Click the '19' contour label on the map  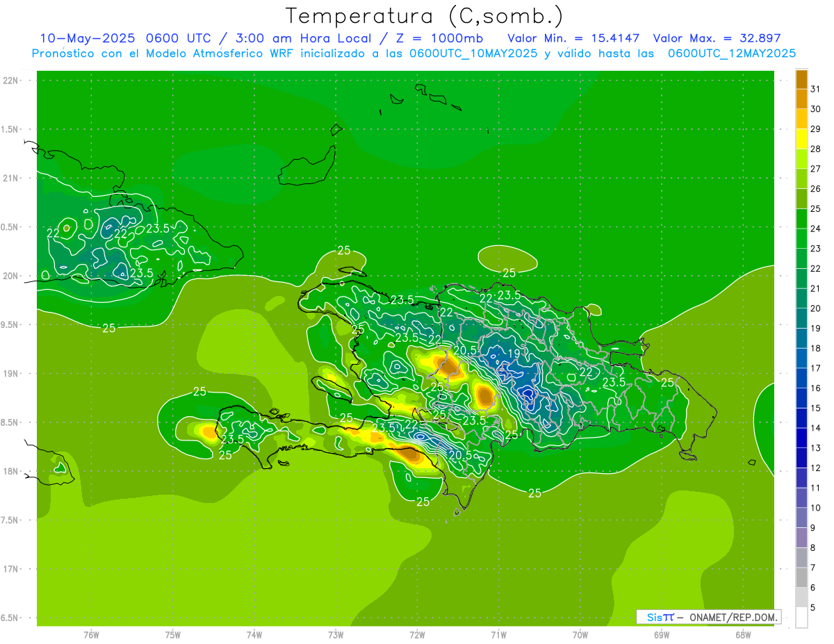514,354
